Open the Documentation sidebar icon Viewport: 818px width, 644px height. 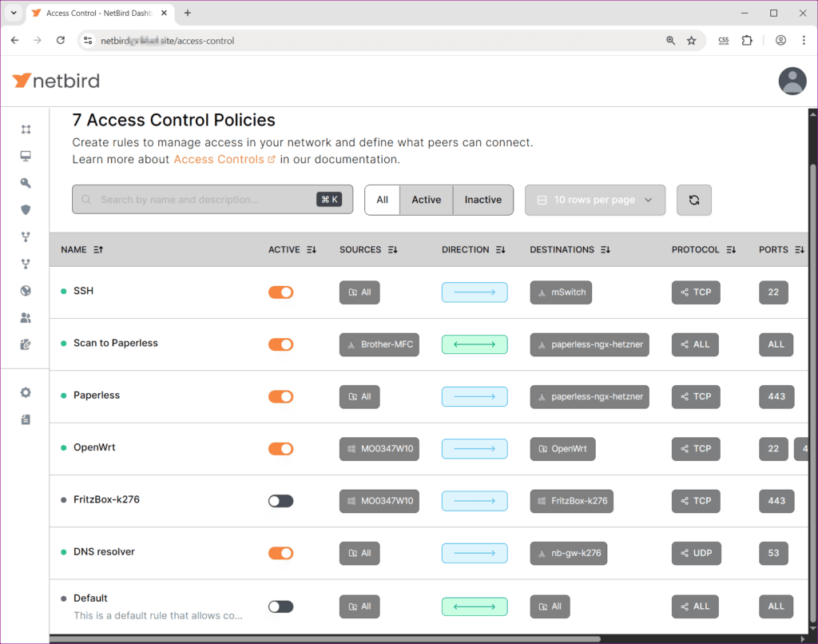[x=26, y=419]
